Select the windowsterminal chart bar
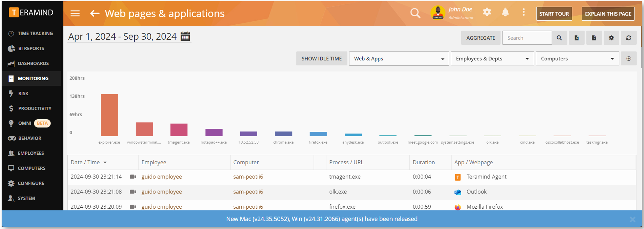Viewport: 644px width, 229px height. click(x=144, y=129)
